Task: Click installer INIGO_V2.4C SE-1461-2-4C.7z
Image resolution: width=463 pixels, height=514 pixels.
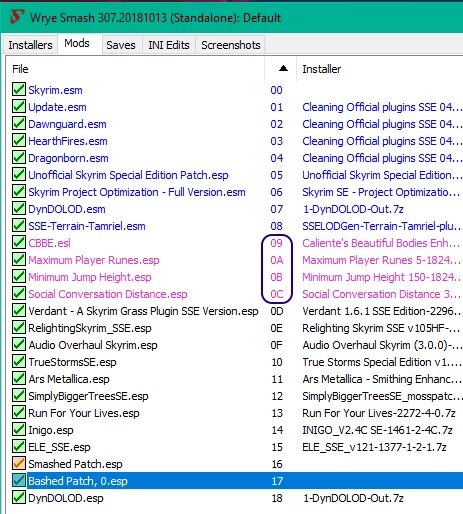Action: (377, 430)
